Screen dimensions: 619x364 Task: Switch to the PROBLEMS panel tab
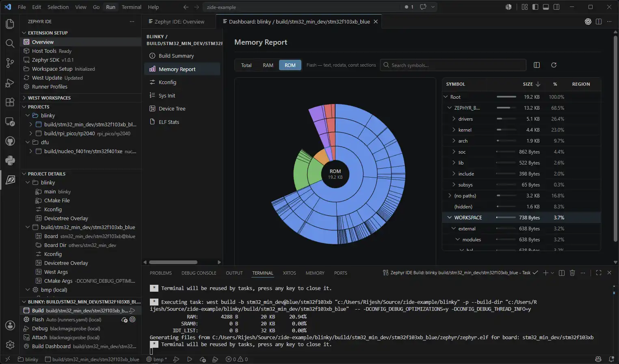click(x=161, y=273)
